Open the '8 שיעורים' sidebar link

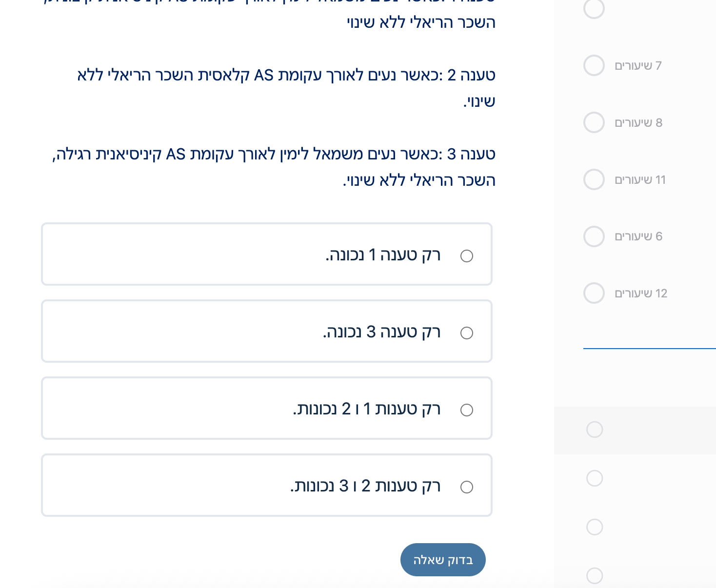[x=638, y=123]
